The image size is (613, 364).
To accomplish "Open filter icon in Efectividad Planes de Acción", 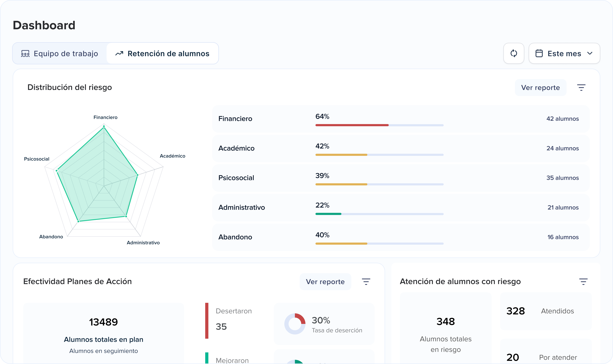I will click(366, 282).
